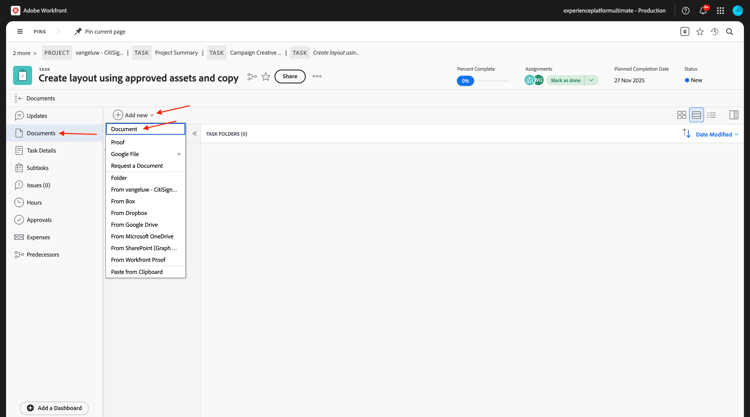The height and width of the screenshot is (417, 750).
Task: Toggle sort direction arrows icon
Action: (686, 133)
